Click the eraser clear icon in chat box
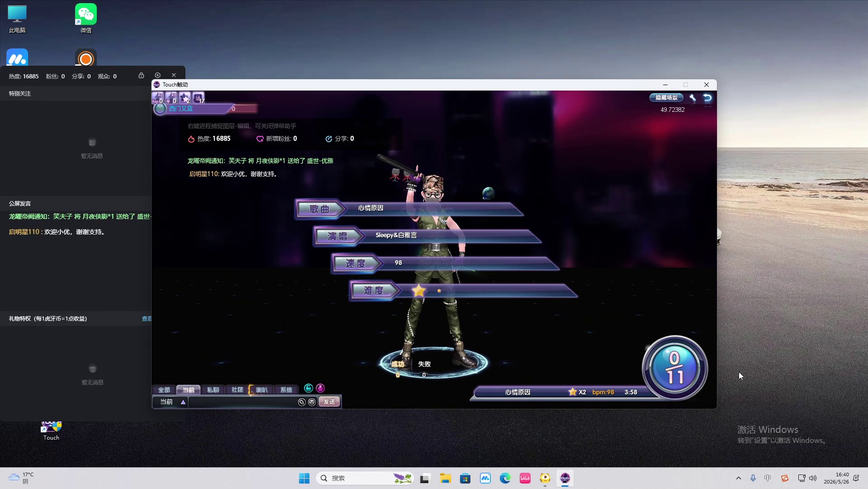868x489 pixels. tap(302, 402)
